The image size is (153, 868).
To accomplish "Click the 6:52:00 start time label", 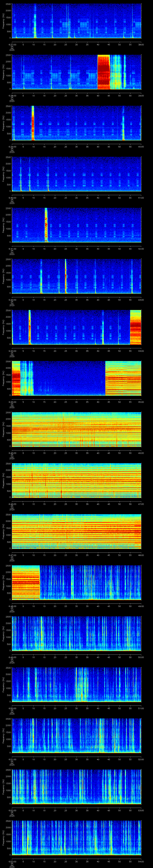I will [12, 810].
